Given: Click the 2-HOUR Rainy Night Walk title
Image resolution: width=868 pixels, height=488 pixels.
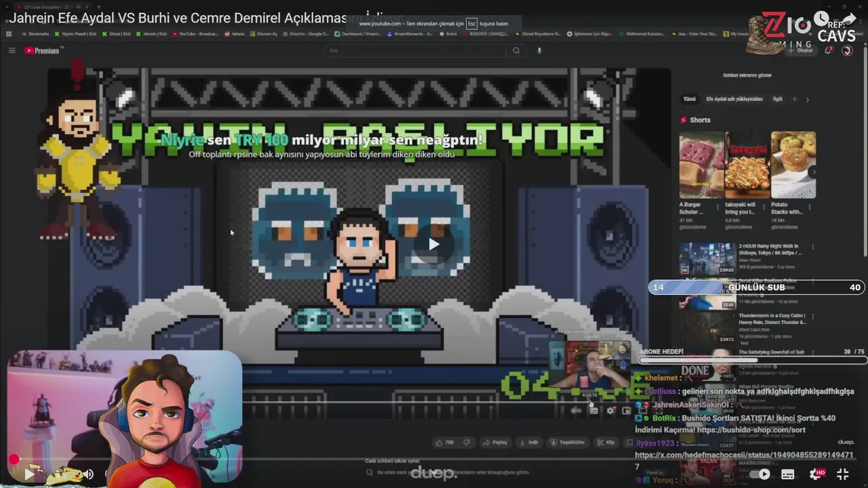Looking at the screenshot, I should pyautogui.click(x=770, y=249).
